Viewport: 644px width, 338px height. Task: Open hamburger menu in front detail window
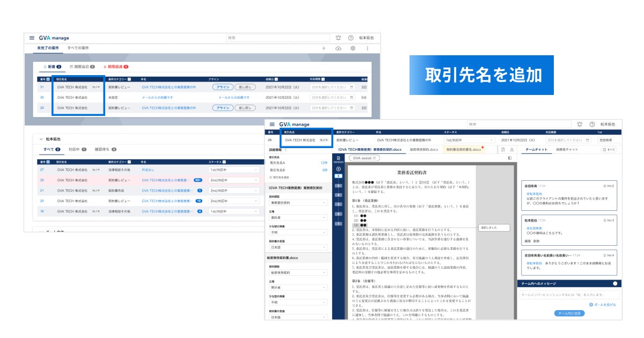point(272,124)
